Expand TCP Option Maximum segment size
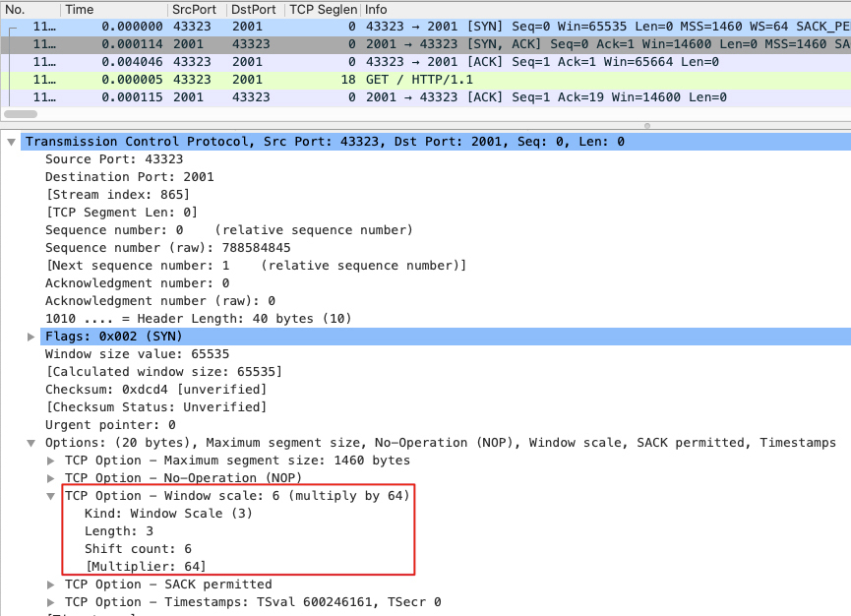This screenshot has height=616, width=851. 50,461
